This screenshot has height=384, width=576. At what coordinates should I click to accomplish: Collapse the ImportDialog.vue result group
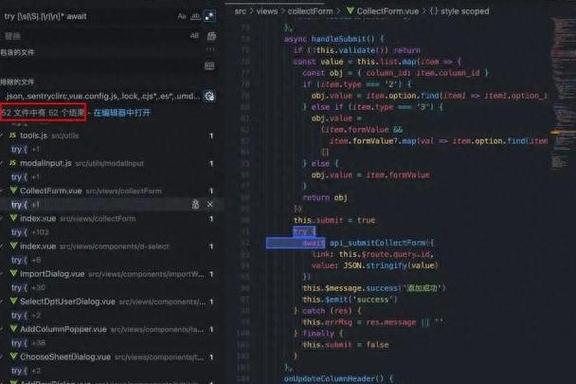(x=2, y=274)
